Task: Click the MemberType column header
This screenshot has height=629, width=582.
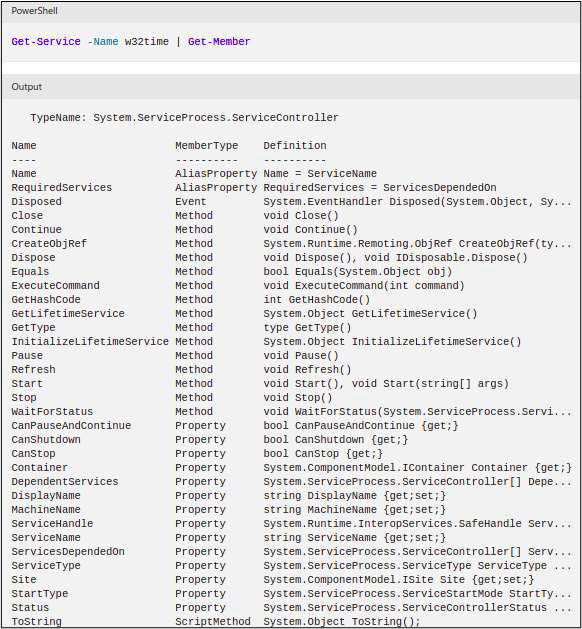Action: [x=207, y=146]
